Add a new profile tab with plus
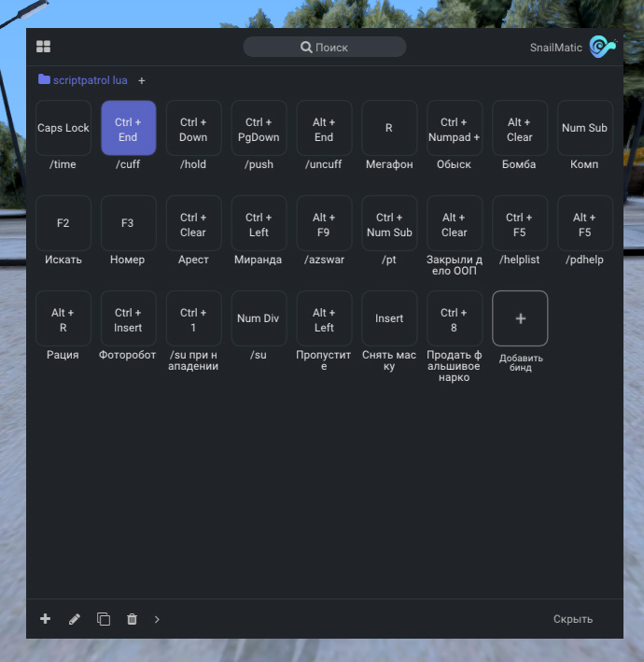The image size is (644, 662). coord(142,81)
